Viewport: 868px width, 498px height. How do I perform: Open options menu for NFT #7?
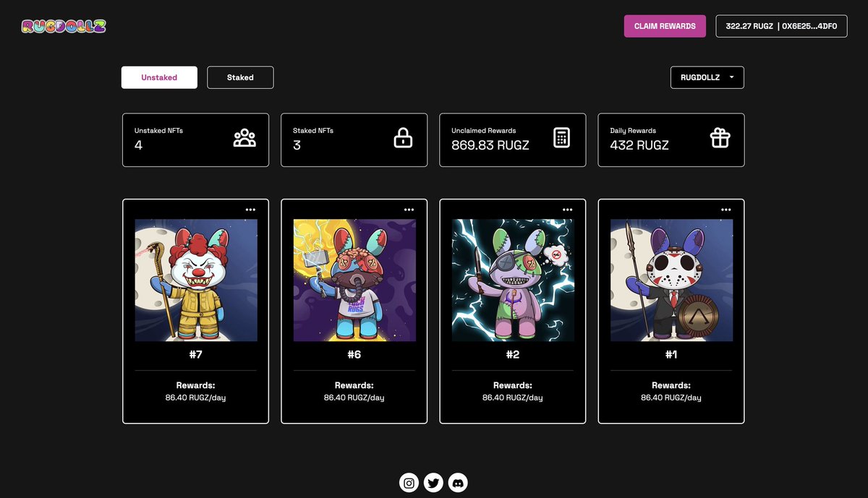[x=250, y=210]
